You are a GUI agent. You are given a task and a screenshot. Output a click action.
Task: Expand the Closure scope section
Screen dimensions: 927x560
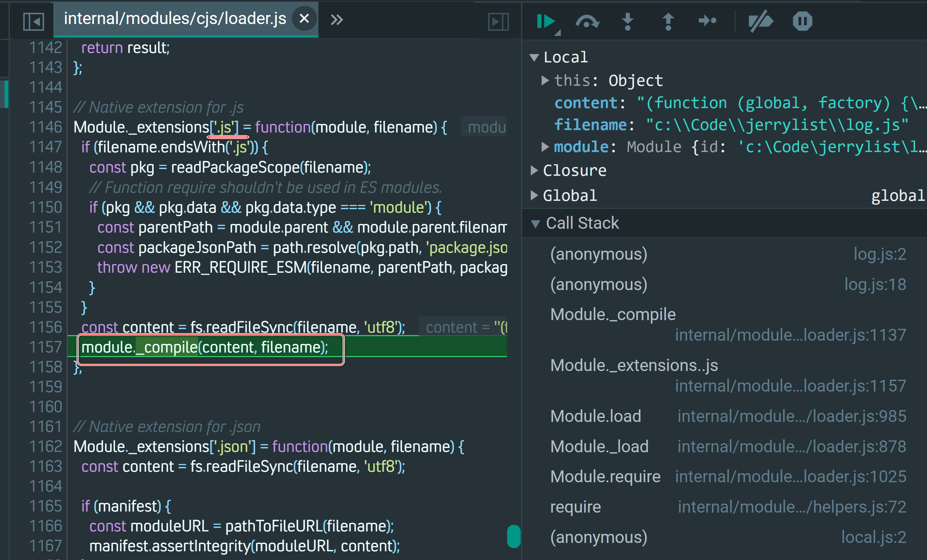[534, 171]
